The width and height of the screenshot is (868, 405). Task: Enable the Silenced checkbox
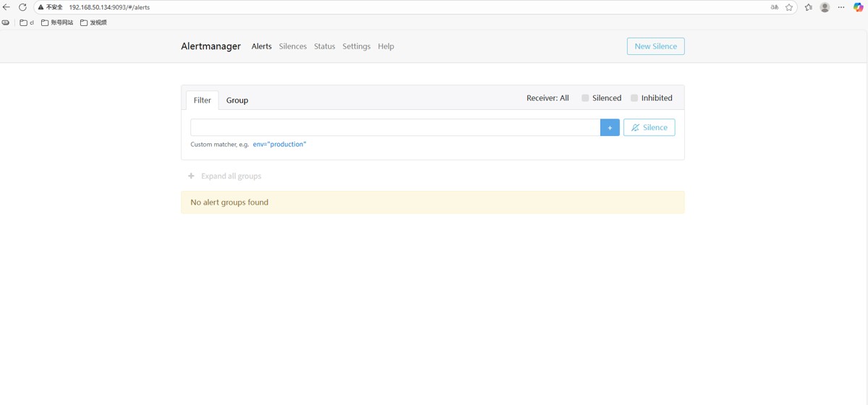(585, 98)
